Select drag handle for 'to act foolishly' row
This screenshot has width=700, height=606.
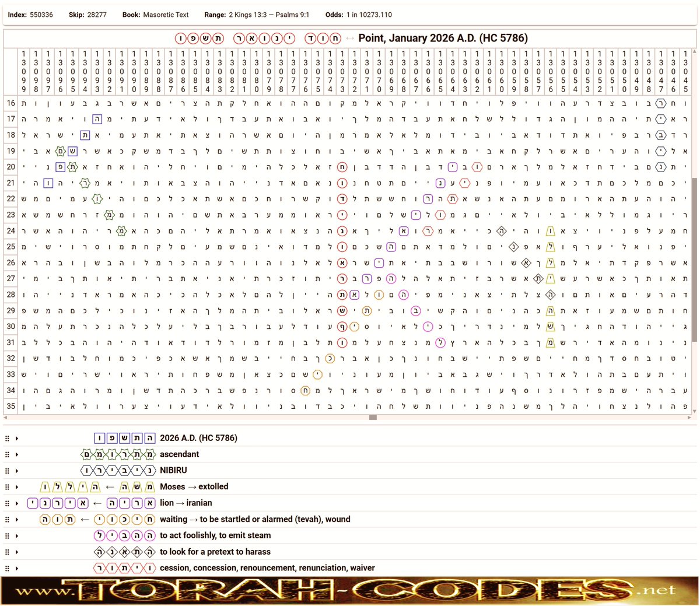[x=7, y=535]
